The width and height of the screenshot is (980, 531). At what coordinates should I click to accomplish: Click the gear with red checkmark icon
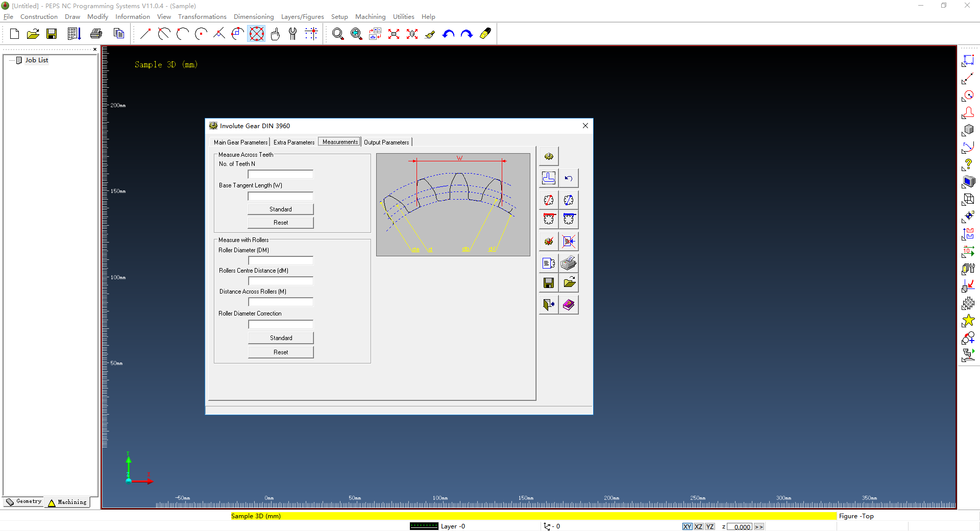coord(549,241)
